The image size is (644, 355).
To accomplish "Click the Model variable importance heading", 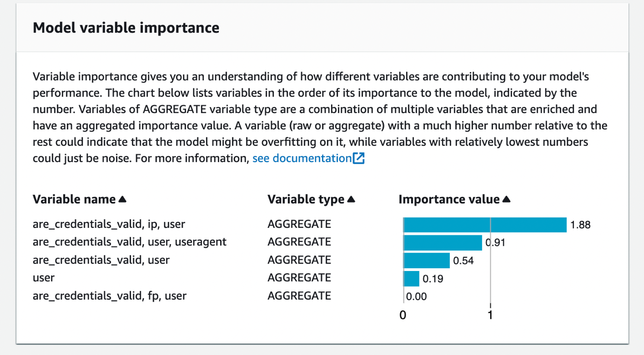I will coord(126,28).
